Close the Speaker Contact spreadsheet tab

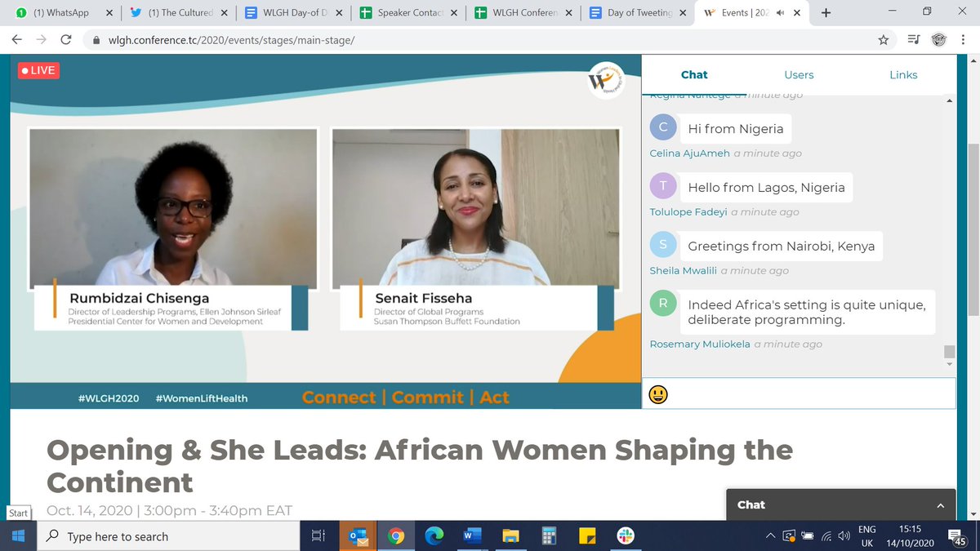[454, 13]
